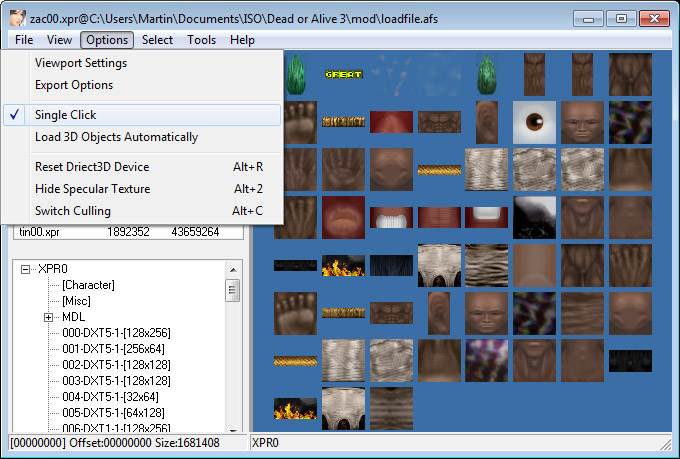Viewport: 680px width, 459px height.
Task: Select texture 002-DXT5-1-[128x128]
Action: 116,365
